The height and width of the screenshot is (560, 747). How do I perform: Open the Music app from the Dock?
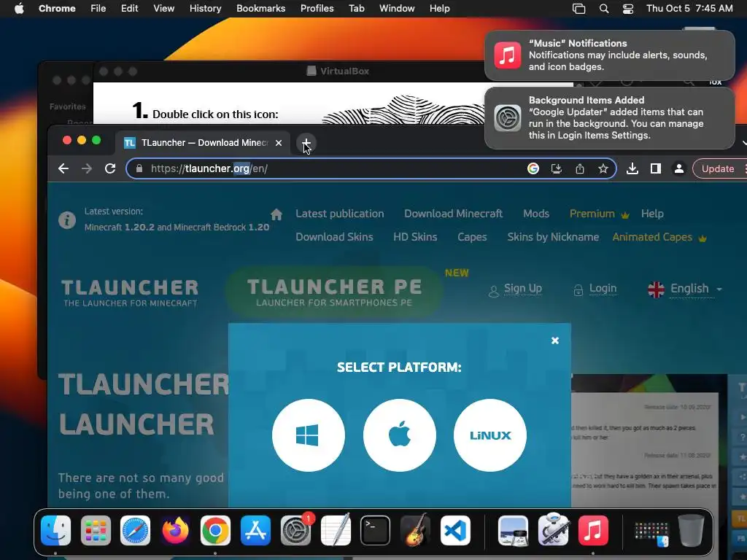[x=593, y=531]
